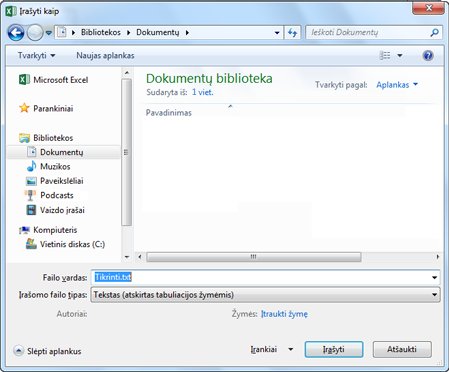The image size is (449, 372).
Task: Select Parankiniai favorites in navigation pane
Action: point(46,108)
